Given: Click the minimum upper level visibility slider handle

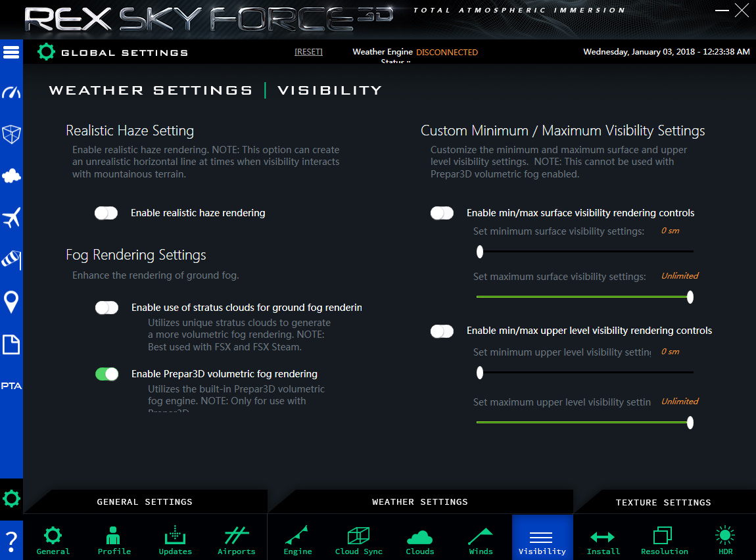Looking at the screenshot, I should pos(480,373).
